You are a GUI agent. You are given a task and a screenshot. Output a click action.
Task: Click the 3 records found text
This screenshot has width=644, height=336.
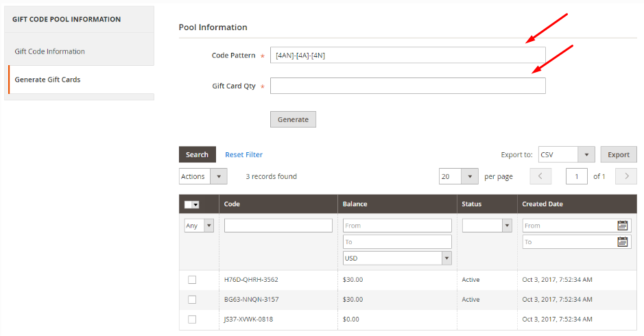[271, 176]
